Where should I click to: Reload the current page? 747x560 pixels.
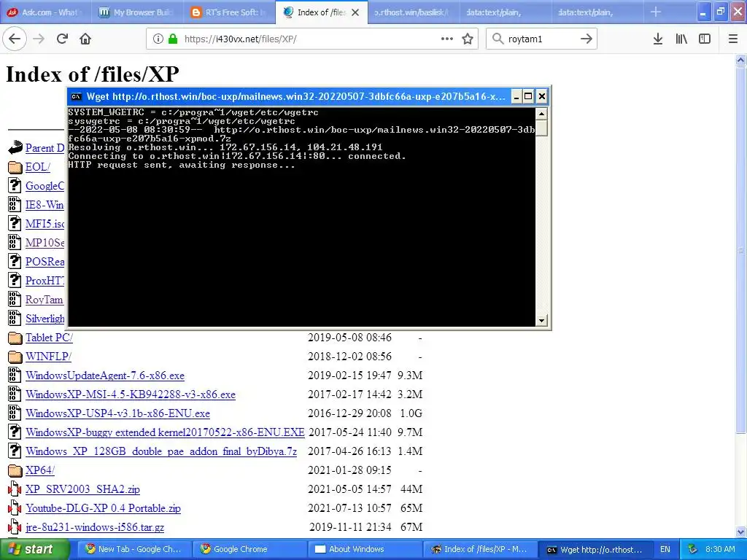pos(62,39)
